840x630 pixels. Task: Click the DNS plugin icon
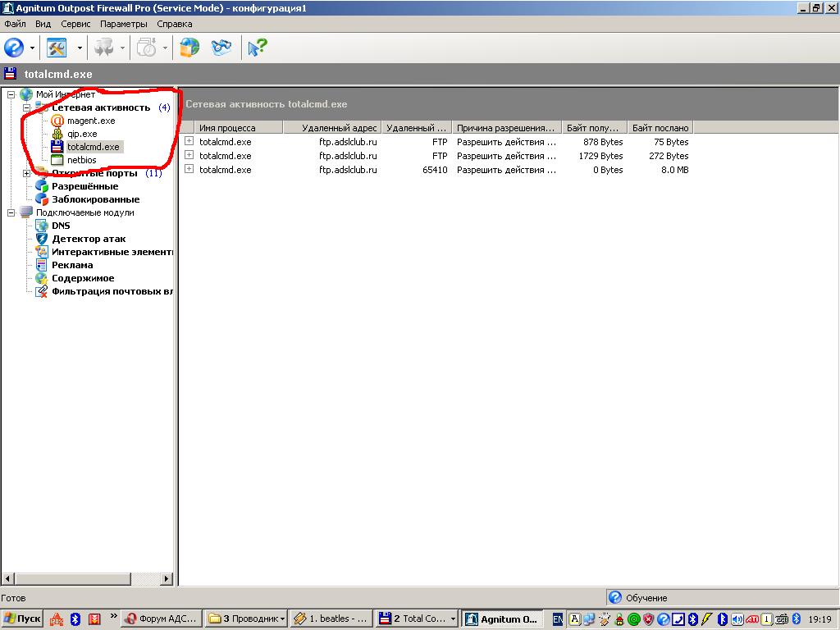tap(41, 226)
